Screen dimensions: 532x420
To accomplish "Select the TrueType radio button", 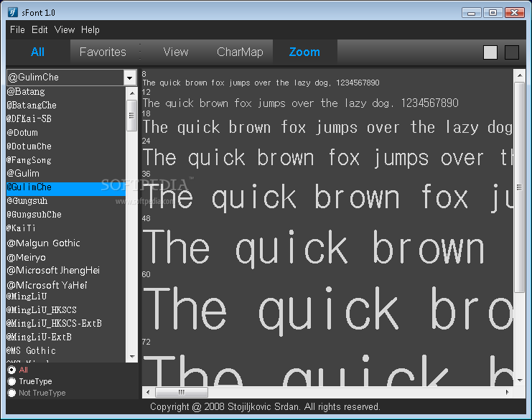I will tap(11, 381).
